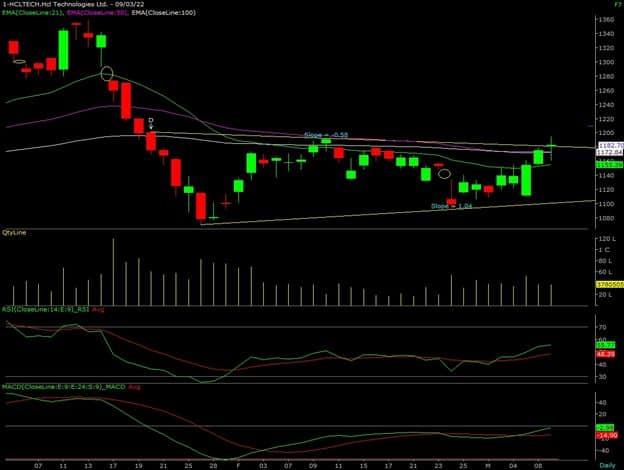Screen dimensions: 624x470
Task: Click the tallest volume bar in the QtyLine panel
Action: (113, 271)
